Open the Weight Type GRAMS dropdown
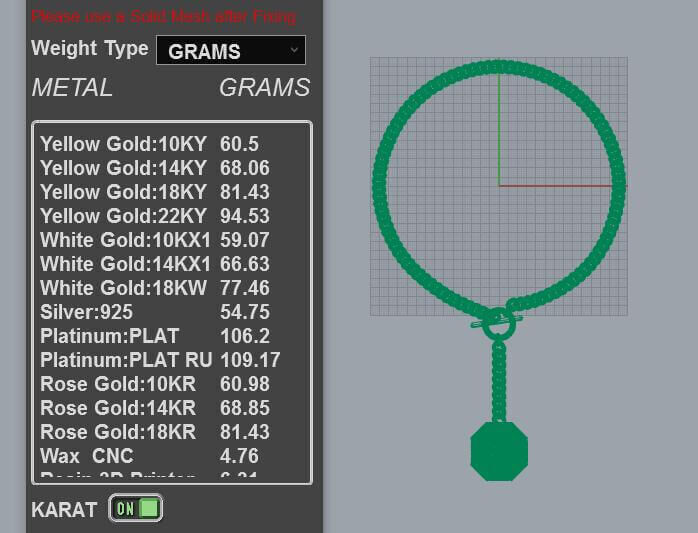 pos(231,50)
